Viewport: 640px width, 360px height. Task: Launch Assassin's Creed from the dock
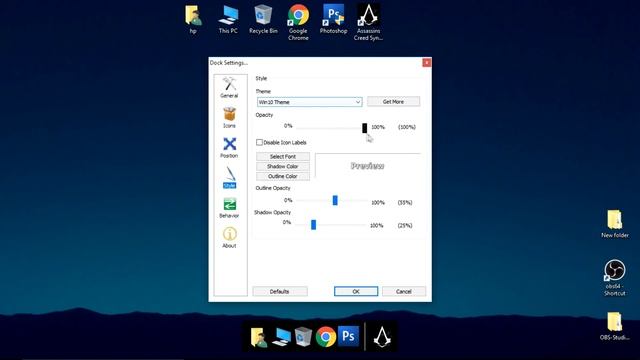382,337
